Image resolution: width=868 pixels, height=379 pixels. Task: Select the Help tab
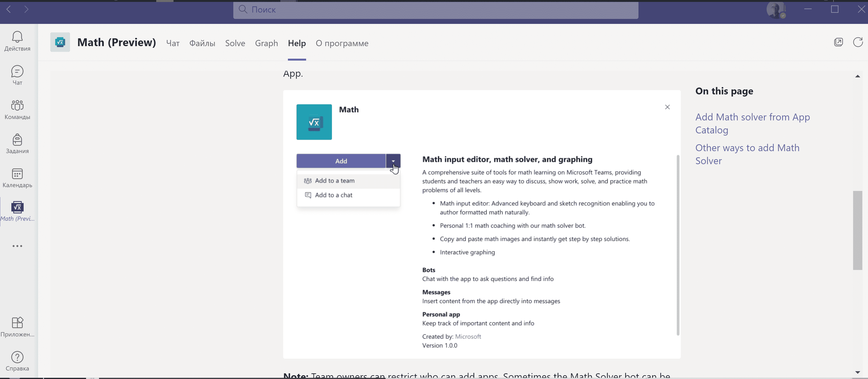point(296,43)
